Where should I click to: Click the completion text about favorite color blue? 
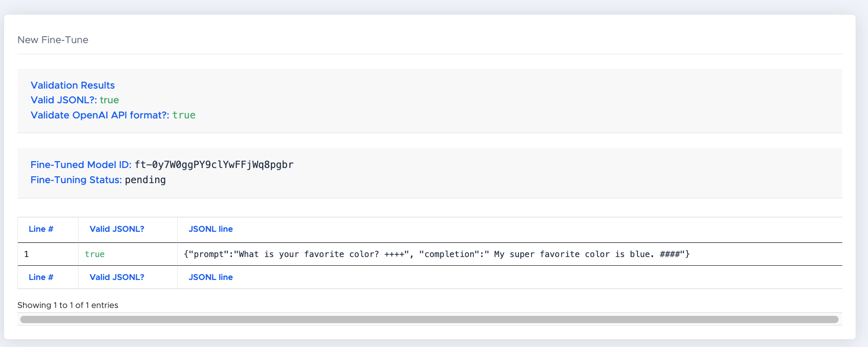click(x=542, y=254)
